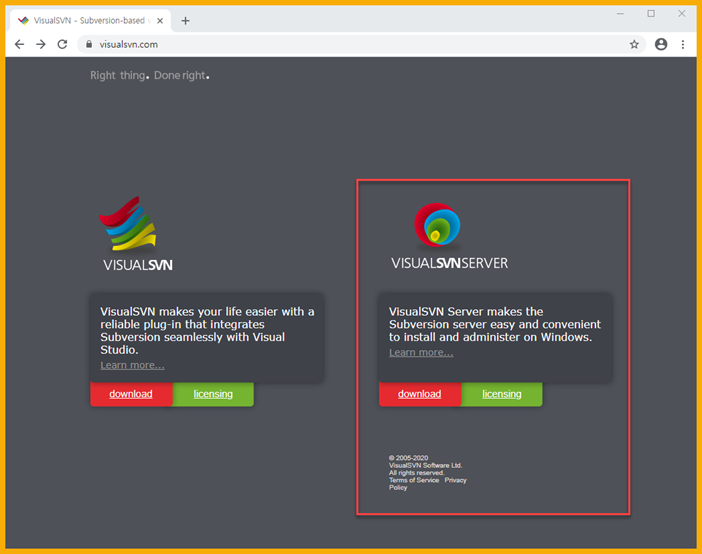Click the 'Right thing. Done right.' tagline
The height and width of the screenshot is (554, 702).
point(150,75)
